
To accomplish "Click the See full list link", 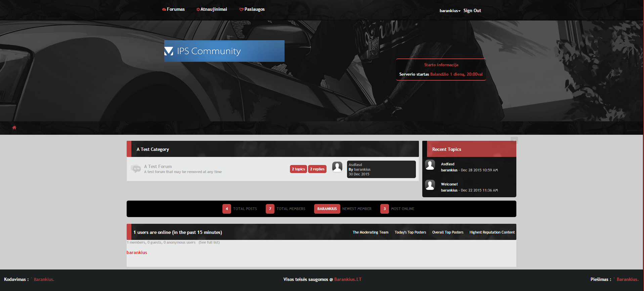I will [x=209, y=242].
